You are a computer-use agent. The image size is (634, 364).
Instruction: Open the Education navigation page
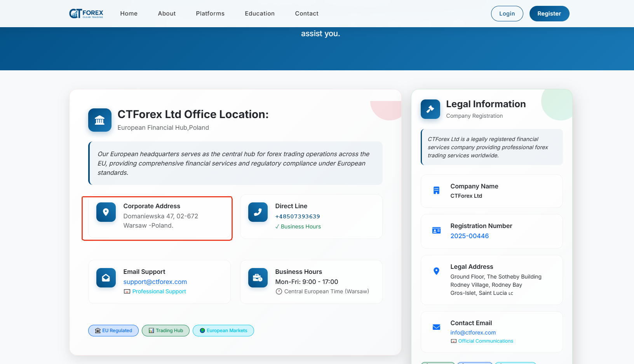point(260,14)
